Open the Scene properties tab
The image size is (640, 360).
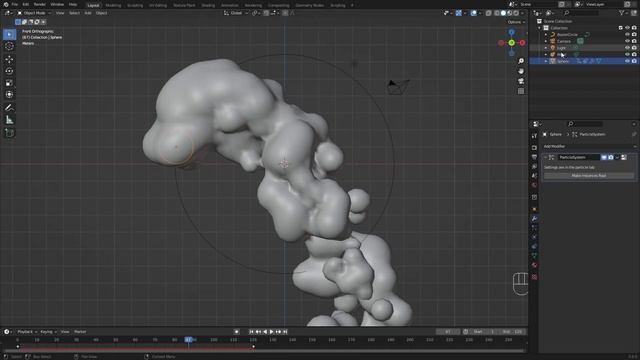point(534,176)
